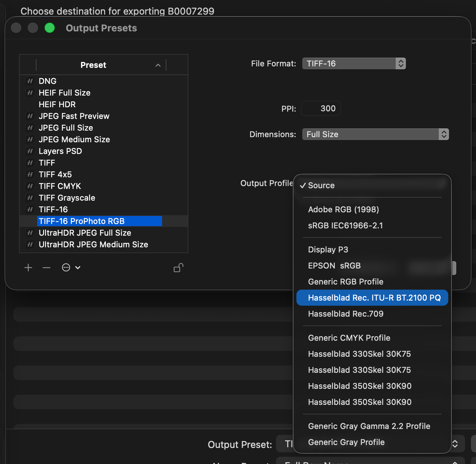Click the green zoom window button
This screenshot has width=476, height=464.
click(x=50, y=28)
